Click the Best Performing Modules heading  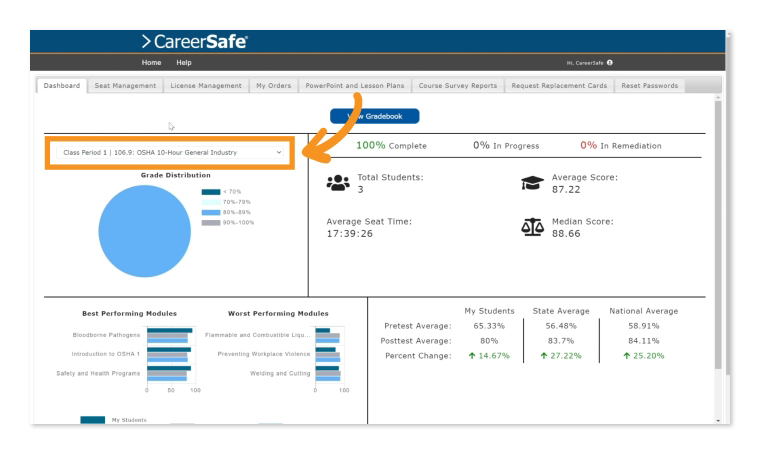(129, 313)
